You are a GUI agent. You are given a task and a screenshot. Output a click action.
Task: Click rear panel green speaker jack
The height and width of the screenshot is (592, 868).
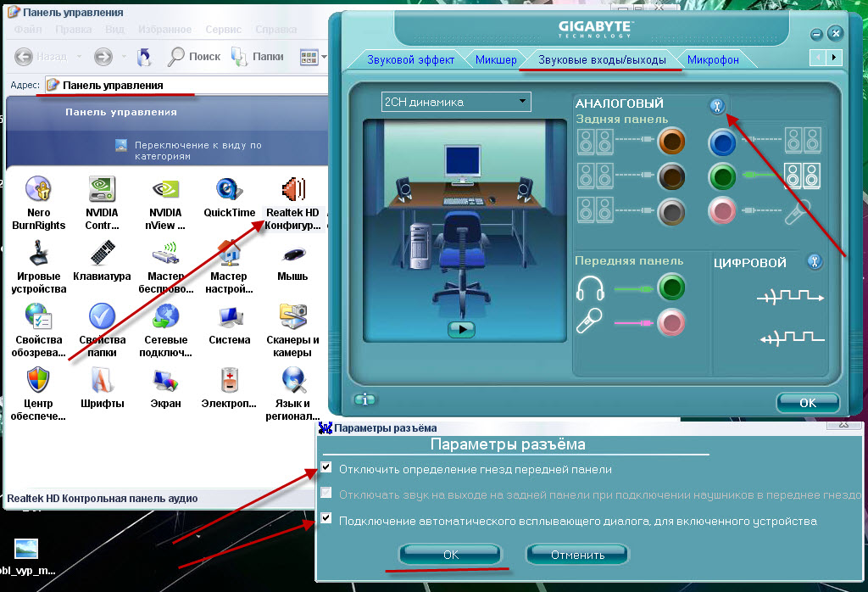(722, 177)
